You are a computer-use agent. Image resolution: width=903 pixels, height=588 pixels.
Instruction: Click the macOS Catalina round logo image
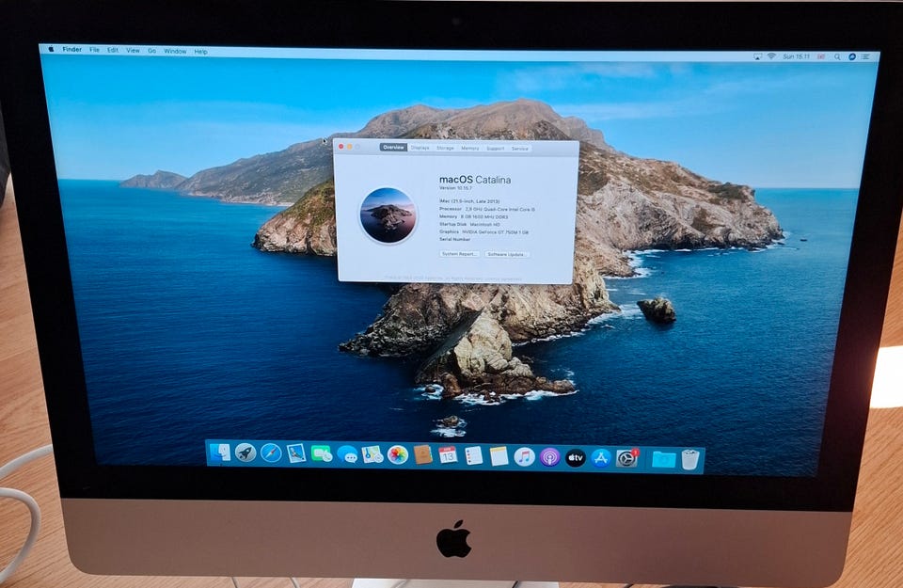(388, 215)
